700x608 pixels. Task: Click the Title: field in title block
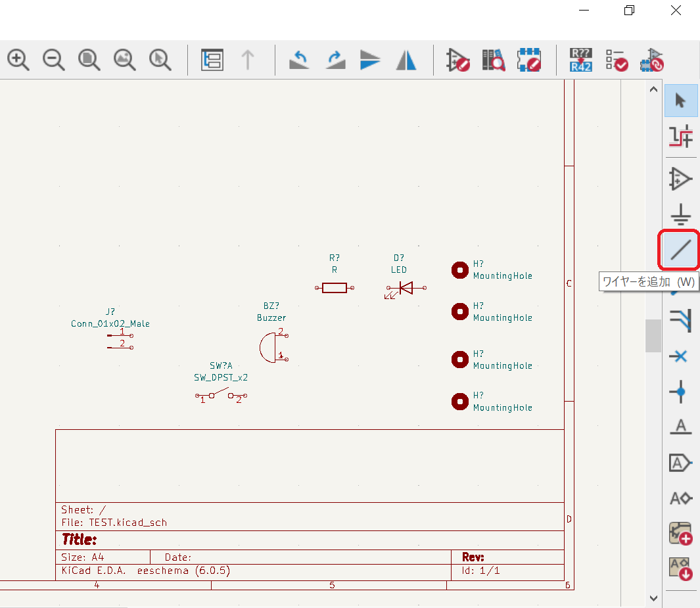[79, 539]
